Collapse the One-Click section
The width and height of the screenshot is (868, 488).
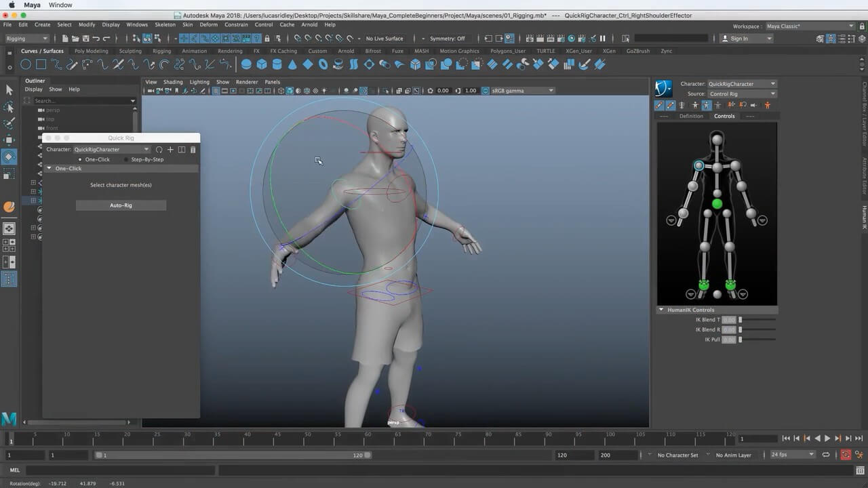pos(50,168)
